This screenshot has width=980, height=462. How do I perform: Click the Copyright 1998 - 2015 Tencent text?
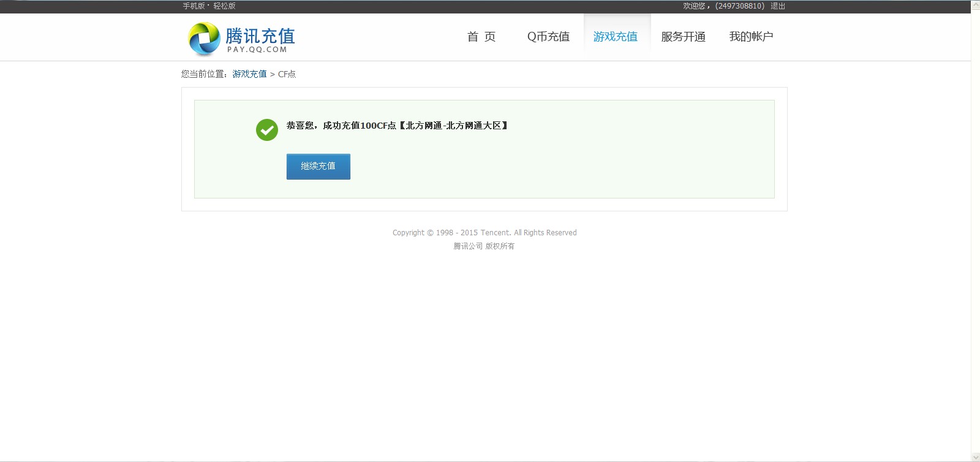tap(484, 233)
